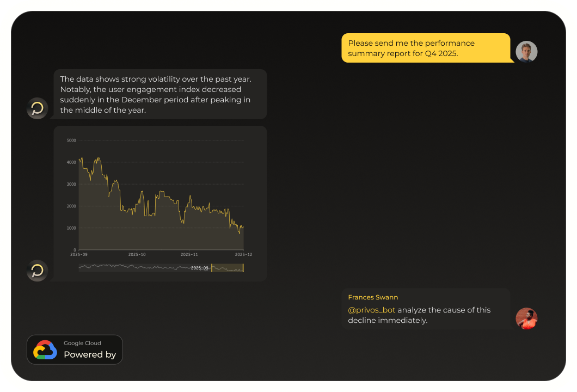Click the Privos bot avatar beside the volatility message
This screenshot has width=577, height=392.
point(37,108)
